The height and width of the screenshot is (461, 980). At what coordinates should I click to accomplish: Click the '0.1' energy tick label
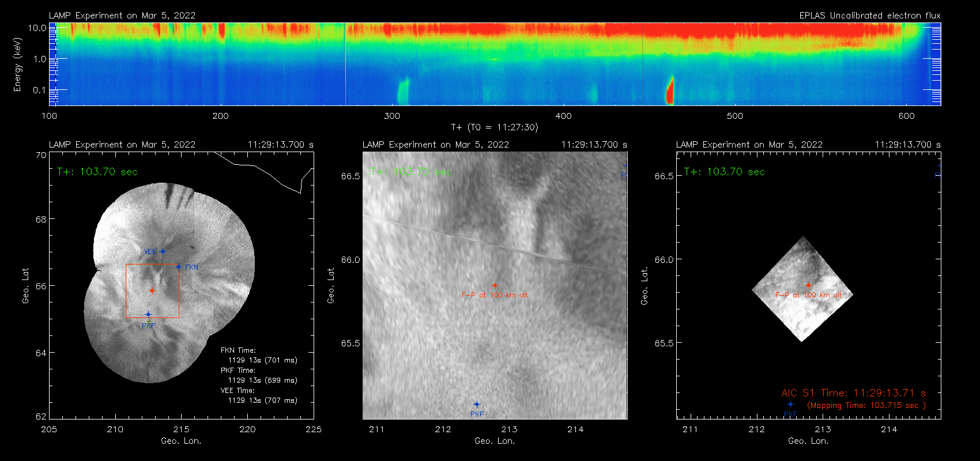click(x=39, y=90)
